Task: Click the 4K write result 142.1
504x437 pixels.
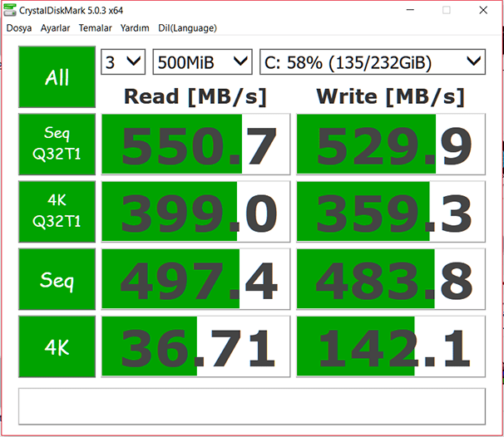Action: coord(391,346)
